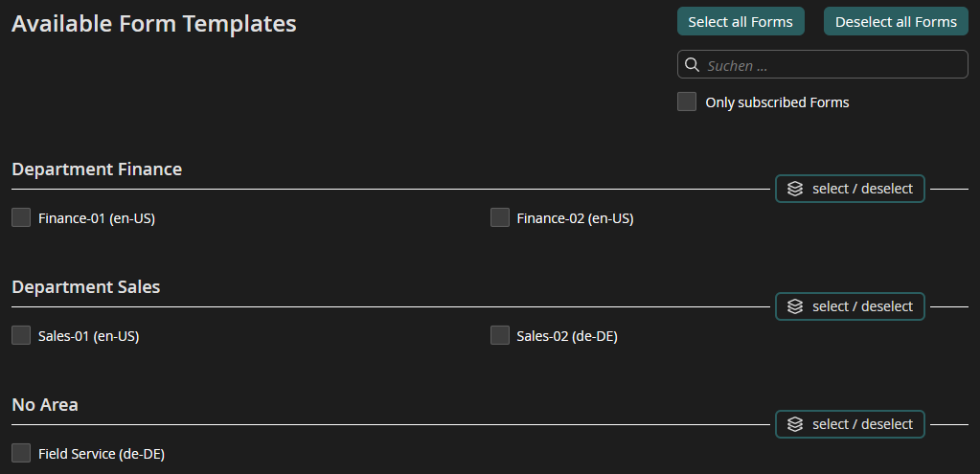980x474 pixels.
Task: Click the search magnifier icon
Action: pyautogui.click(x=693, y=65)
